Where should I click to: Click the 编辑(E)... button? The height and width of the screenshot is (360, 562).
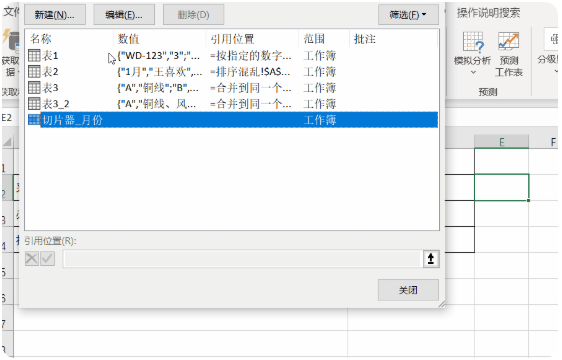tap(124, 15)
